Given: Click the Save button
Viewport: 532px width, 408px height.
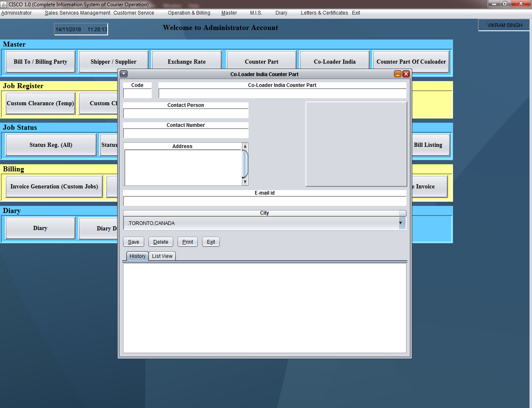Looking at the screenshot, I should point(133,242).
